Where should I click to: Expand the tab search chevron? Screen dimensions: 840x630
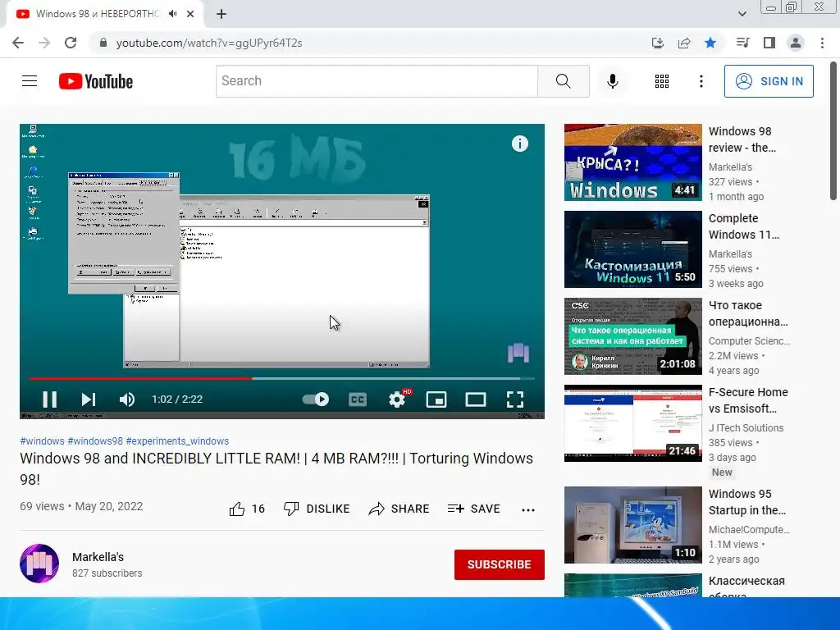(742, 14)
